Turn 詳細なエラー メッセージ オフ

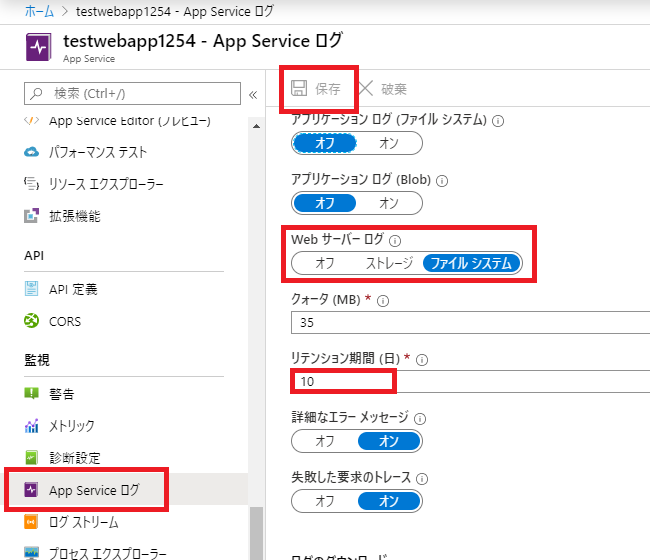point(325,441)
